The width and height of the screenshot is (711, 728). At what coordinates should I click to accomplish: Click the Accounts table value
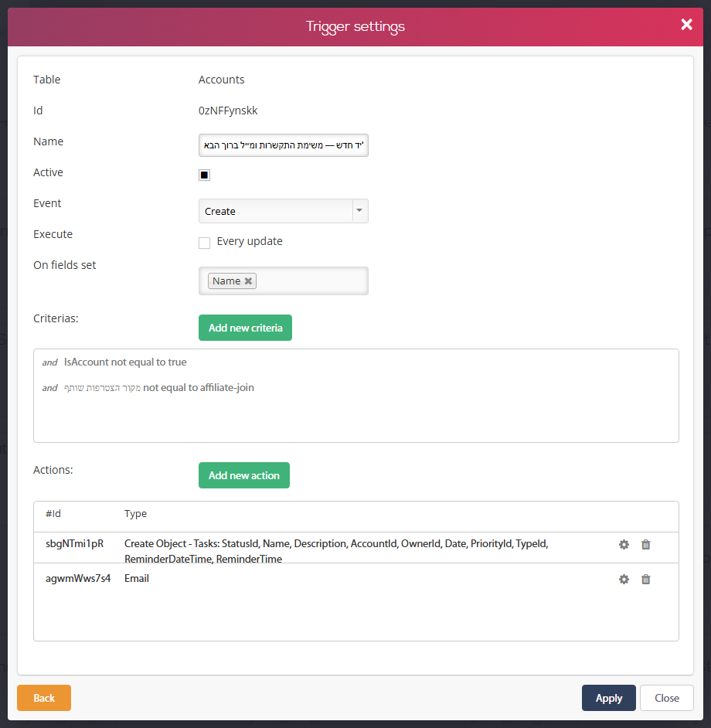pyautogui.click(x=222, y=80)
